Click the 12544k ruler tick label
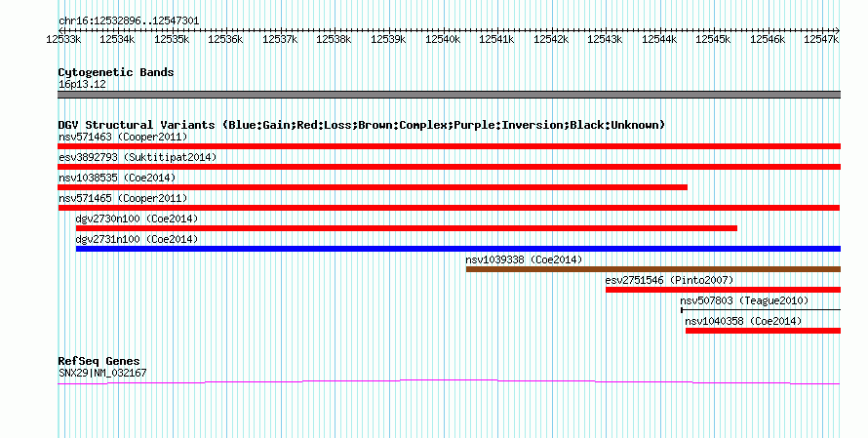 pos(659,40)
